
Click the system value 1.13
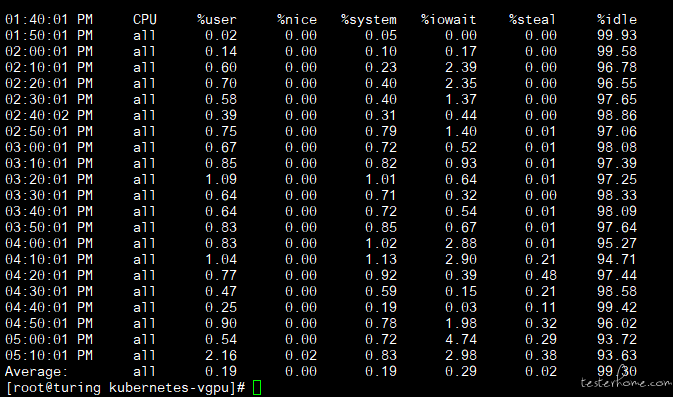click(x=381, y=260)
